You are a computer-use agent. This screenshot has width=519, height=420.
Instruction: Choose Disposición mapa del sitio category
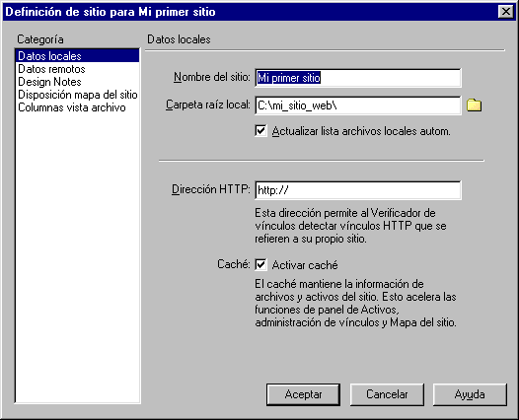pyautogui.click(x=77, y=95)
